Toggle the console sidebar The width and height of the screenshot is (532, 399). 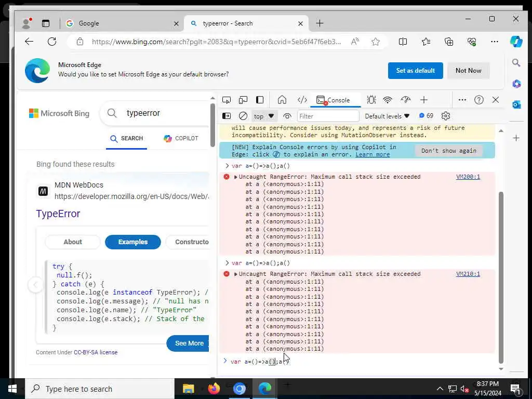click(227, 116)
